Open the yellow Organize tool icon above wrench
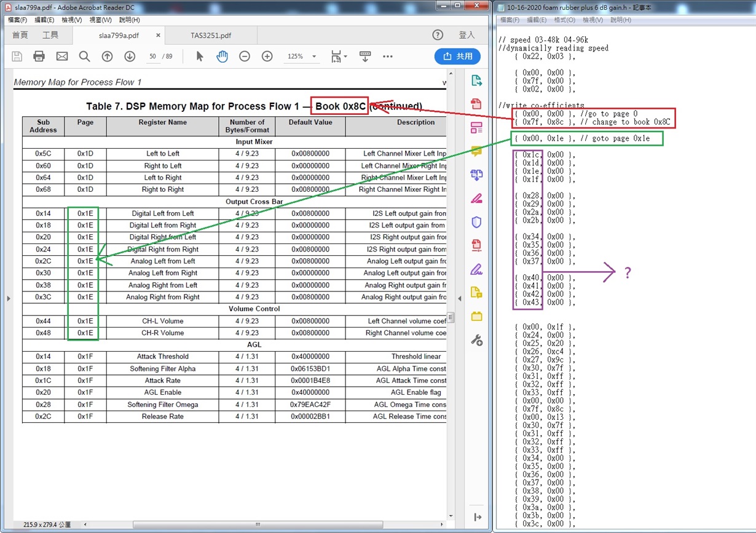756x533 pixels. [476, 317]
